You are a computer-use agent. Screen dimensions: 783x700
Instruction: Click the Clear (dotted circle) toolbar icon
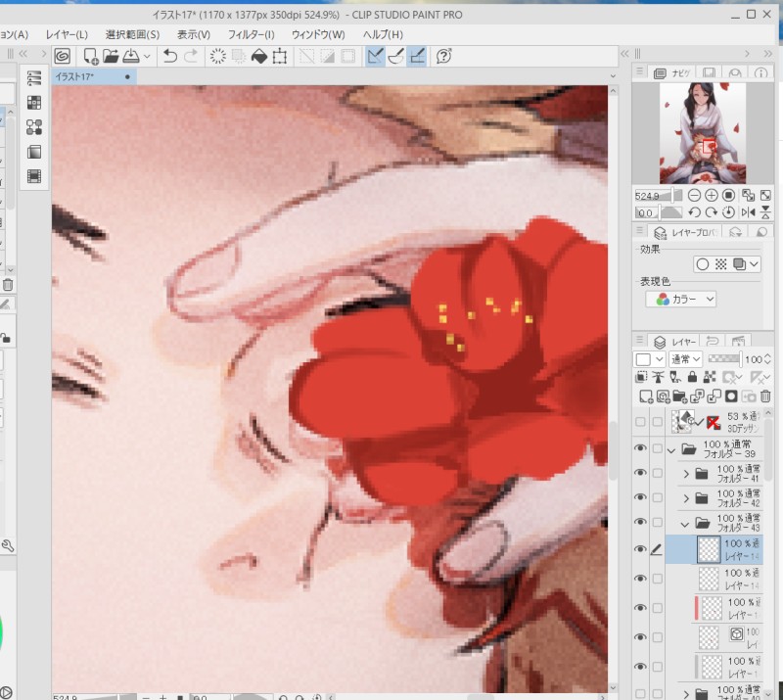pyautogui.click(x=217, y=56)
